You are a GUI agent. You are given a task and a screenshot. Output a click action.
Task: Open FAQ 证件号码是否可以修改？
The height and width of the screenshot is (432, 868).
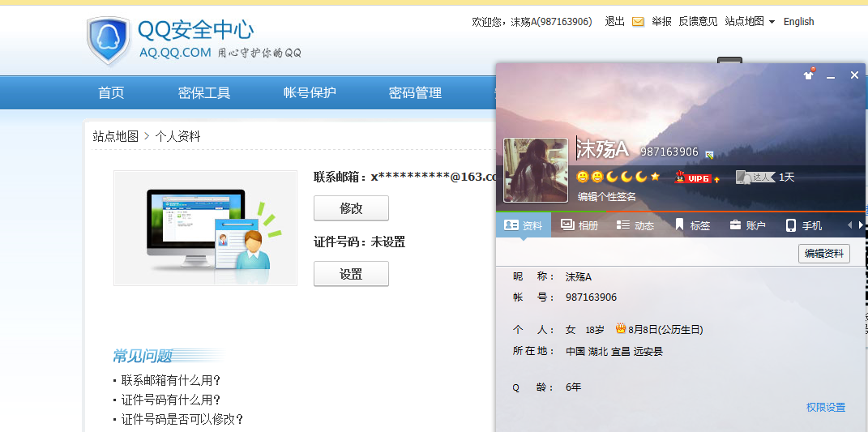point(182,419)
